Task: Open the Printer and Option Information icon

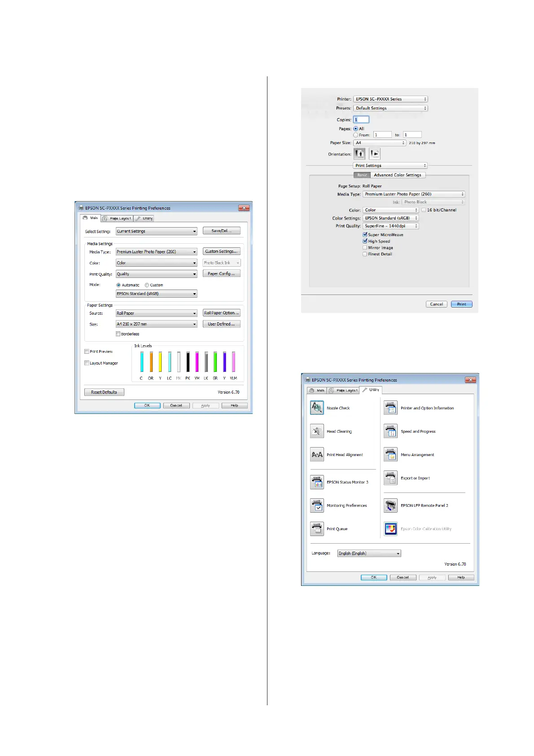Action: (390, 408)
